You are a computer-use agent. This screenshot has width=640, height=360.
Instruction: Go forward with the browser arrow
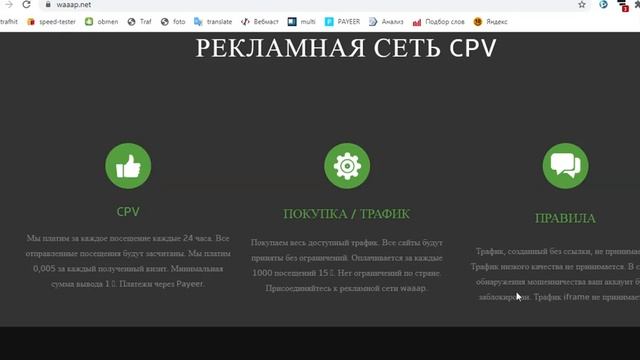pyautogui.click(x=9, y=4)
